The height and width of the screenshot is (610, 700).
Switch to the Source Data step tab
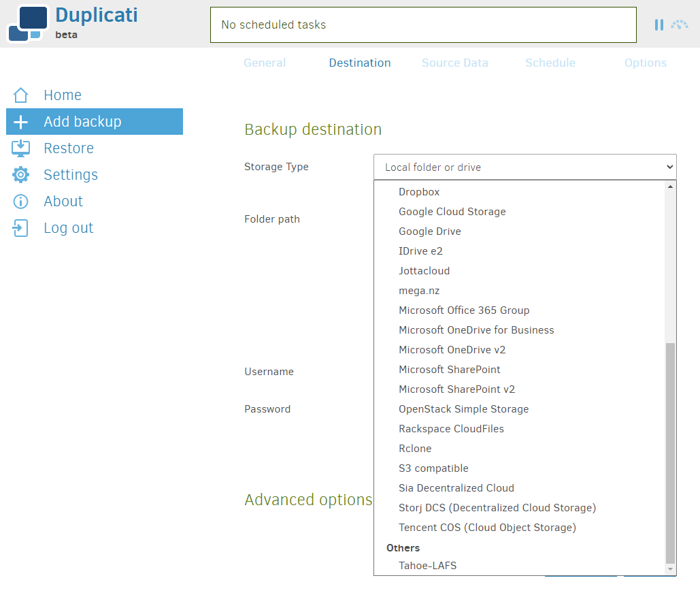tap(455, 63)
